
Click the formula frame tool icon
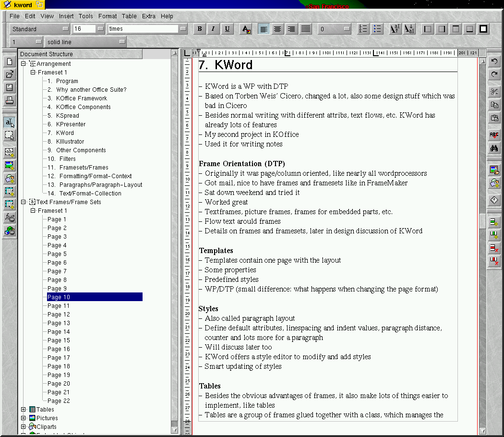[10, 218]
